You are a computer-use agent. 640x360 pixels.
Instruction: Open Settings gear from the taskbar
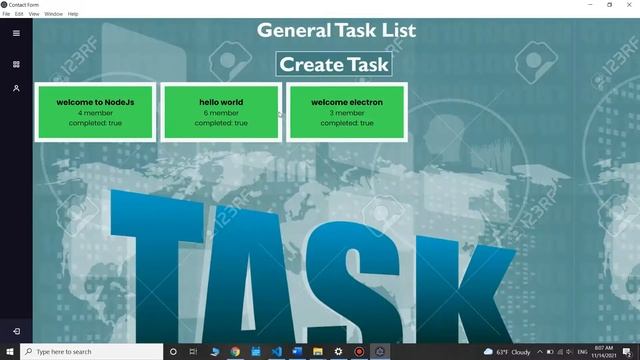pyautogui.click(x=338, y=352)
